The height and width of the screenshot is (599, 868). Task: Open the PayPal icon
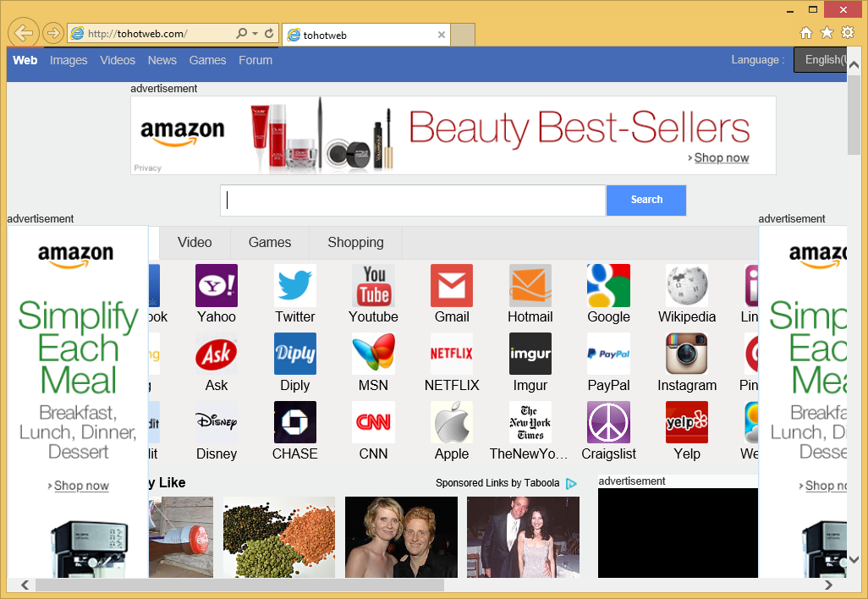(x=609, y=354)
